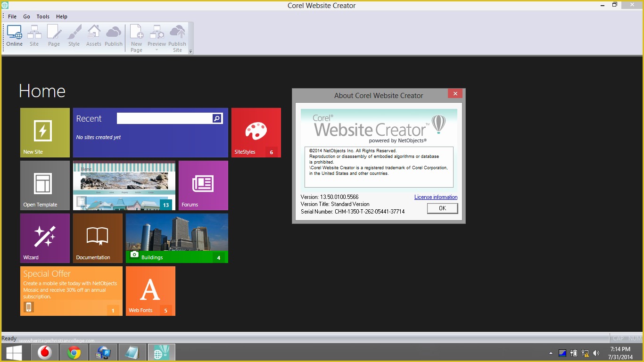Open the toolbar options overflow arrow
The height and width of the screenshot is (362, 644).
[x=191, y=51]
